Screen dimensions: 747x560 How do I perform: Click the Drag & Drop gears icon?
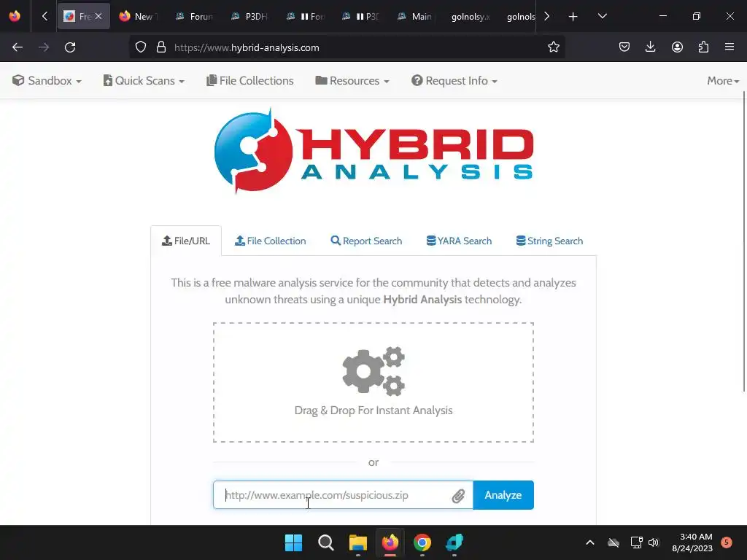373,371
